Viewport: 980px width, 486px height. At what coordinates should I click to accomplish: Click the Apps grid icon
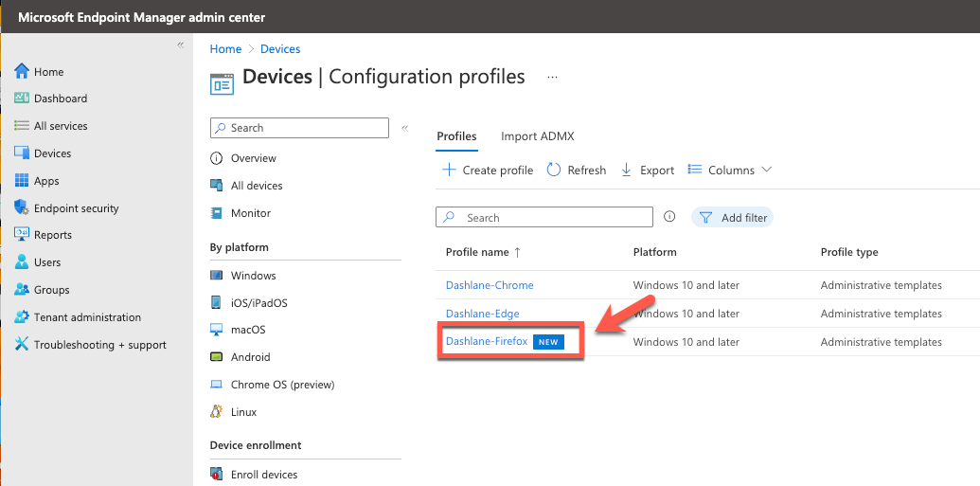point(22,180)
